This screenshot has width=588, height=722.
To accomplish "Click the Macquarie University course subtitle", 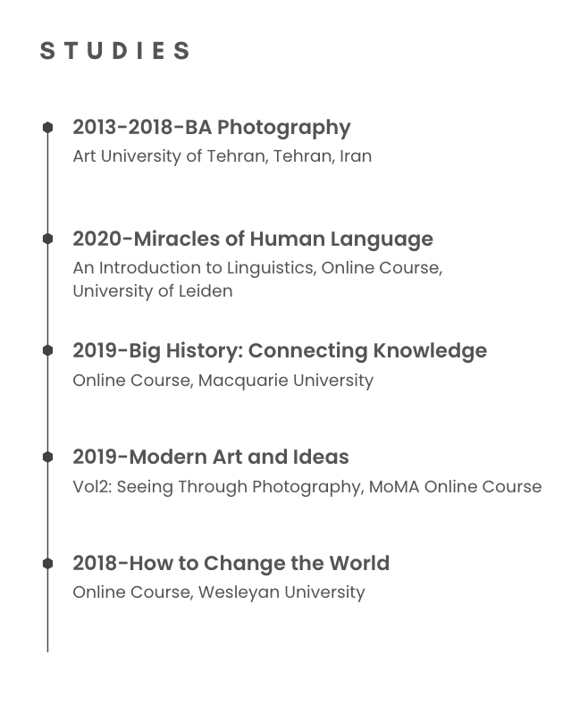I will pyautogui.click(x=223, y=381).
